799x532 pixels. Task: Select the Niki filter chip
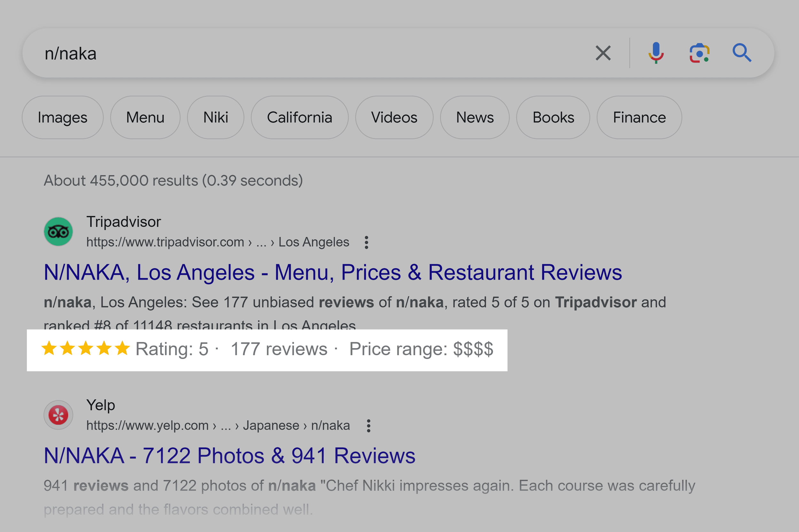click(215, 117)
